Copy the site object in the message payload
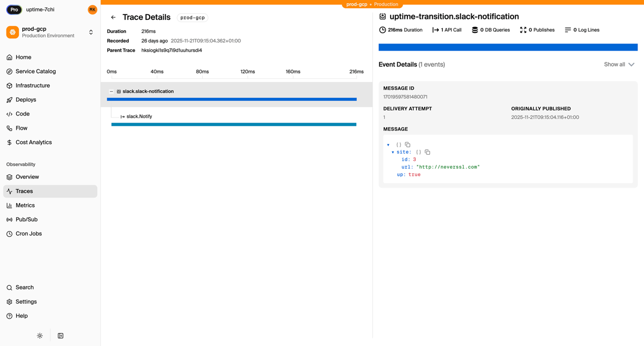Image resolution: width=644 pixels, height=346 pixels. (427, 152)
